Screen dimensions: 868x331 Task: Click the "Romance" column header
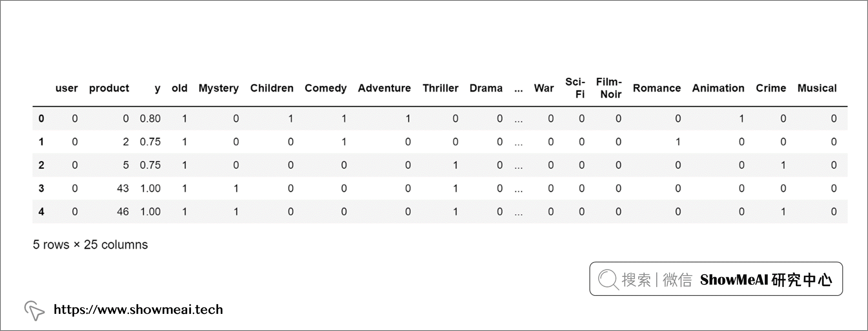point(657,88)
